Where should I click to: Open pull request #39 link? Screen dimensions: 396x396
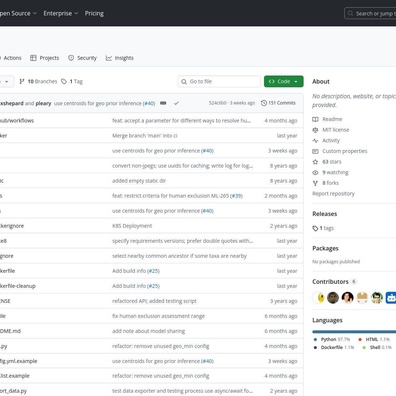tap(236, 196)
